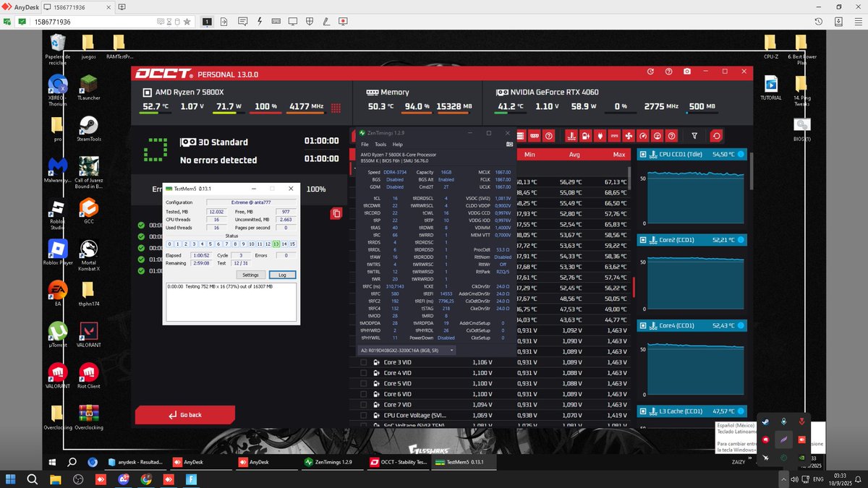Open the CPU-Z desktop folder

(771, 46)
